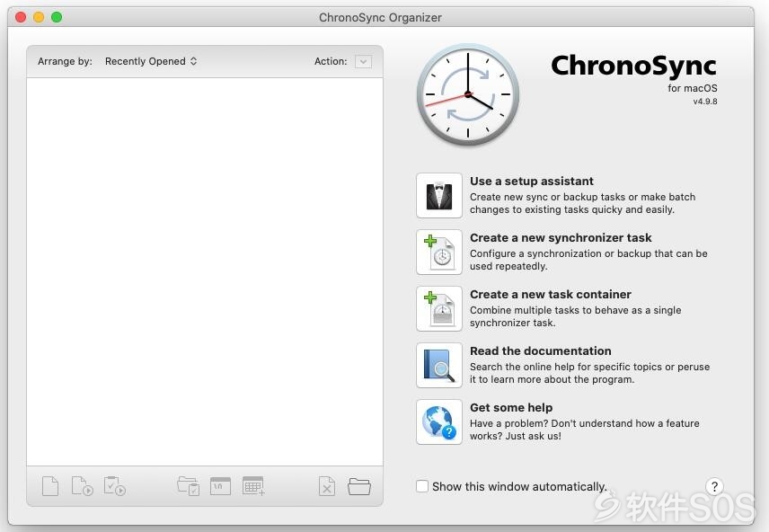The height and width of the screenshot is (532, 769).
Task: Click Use a setup assistant heading
Action: point(532,182)
